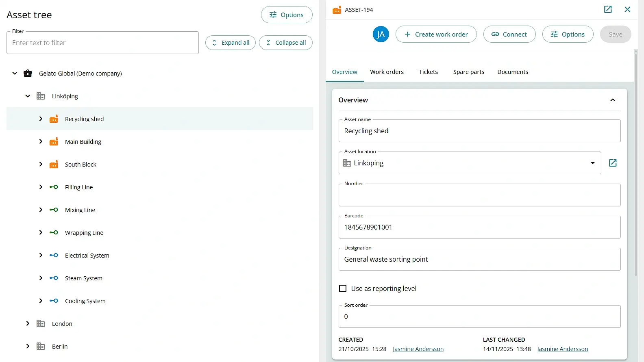Image resolution: width=644 pixels, height=362 pixels.
Task: Click the blue system icon for Cooling System
Action: [x=54, y=301]
